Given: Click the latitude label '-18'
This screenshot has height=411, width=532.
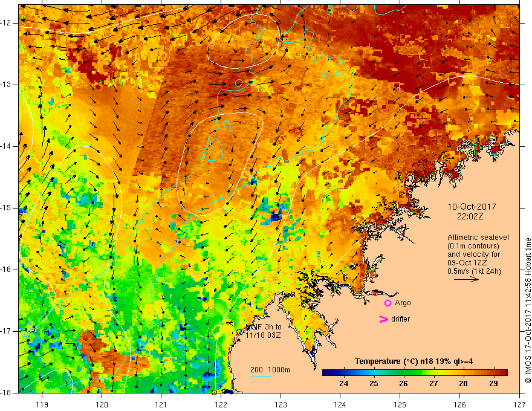Looking at the screenshot, I should (x=7, y=393).
